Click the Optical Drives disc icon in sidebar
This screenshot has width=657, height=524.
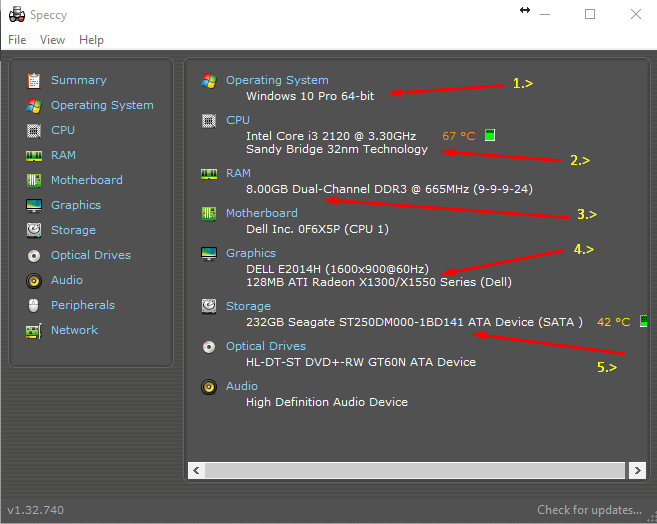[34, 256]
